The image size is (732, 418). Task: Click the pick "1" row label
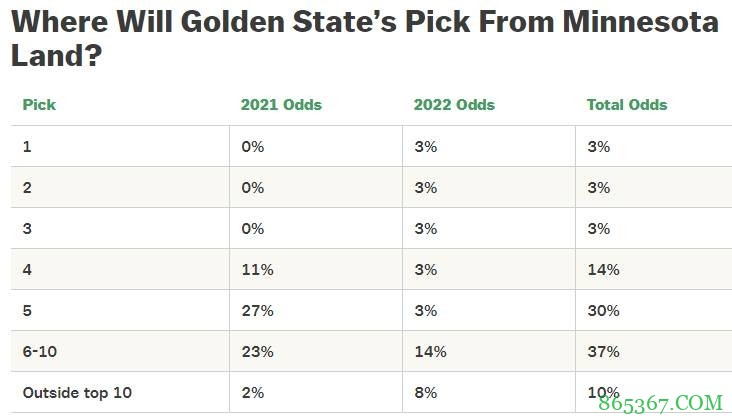[27, 146]
